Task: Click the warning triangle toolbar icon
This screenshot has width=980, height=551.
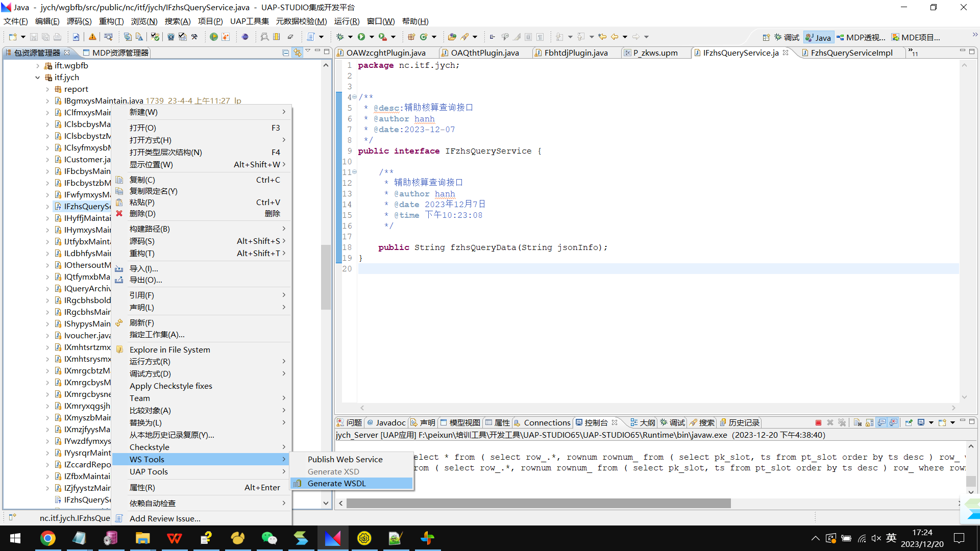Action: [92, 37]
